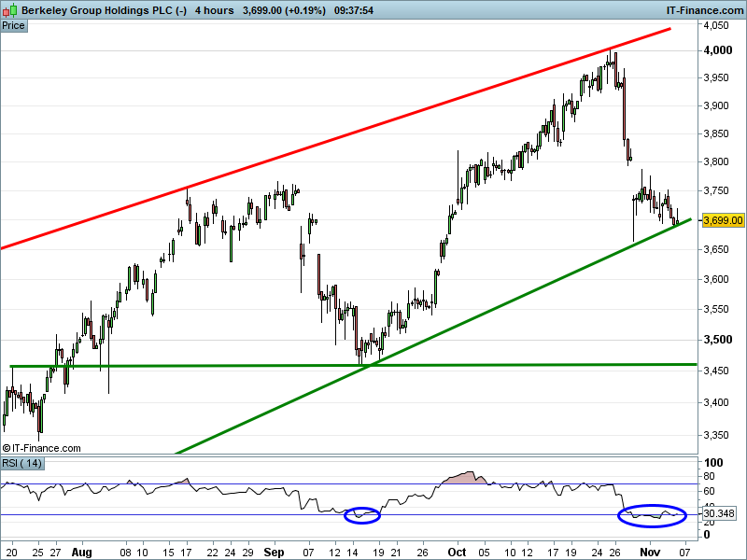Click the yellow 3,699.00 current price tag

[723, 220]
